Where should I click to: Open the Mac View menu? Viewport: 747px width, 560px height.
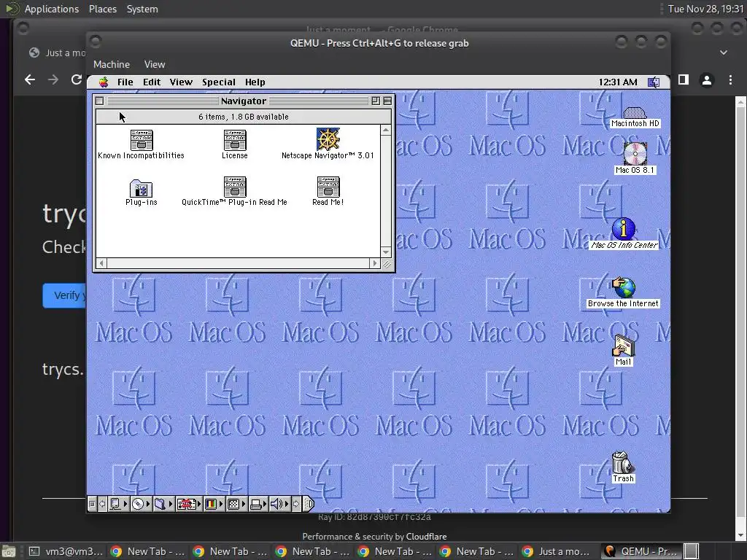point(181,82)
